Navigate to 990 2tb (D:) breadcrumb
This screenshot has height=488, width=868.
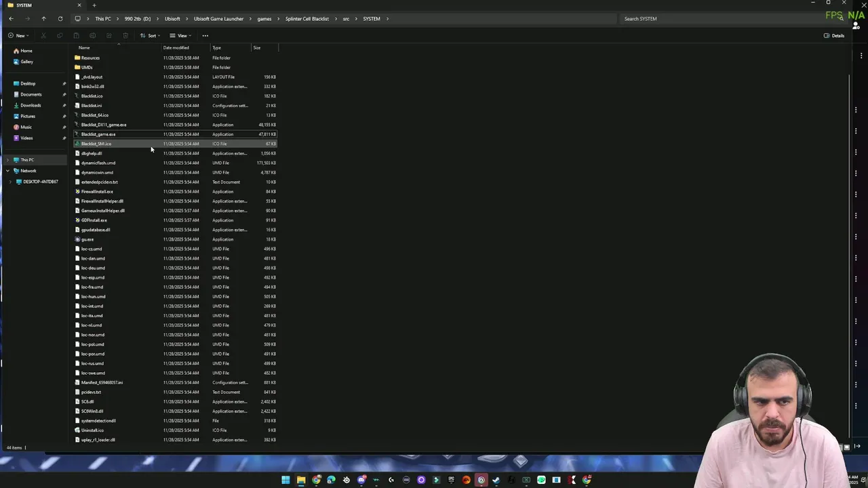point(138,18)
